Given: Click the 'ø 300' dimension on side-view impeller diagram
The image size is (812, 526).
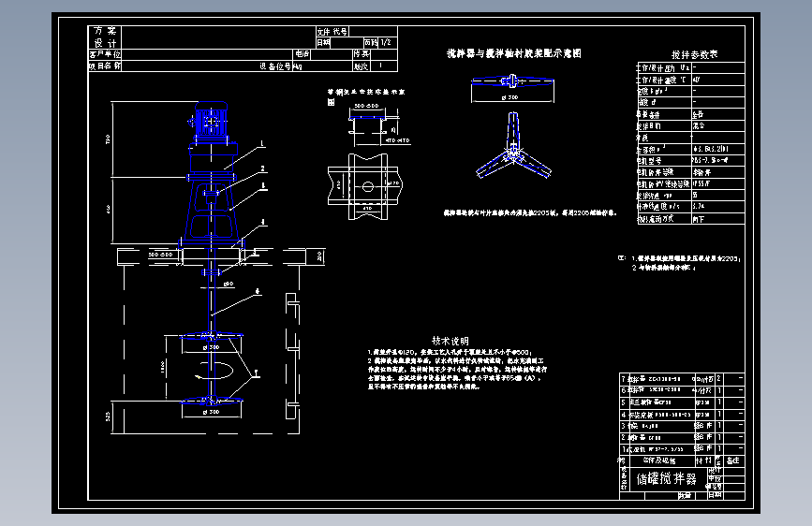Looking at the screenshot, I should (x=510, y=97).
